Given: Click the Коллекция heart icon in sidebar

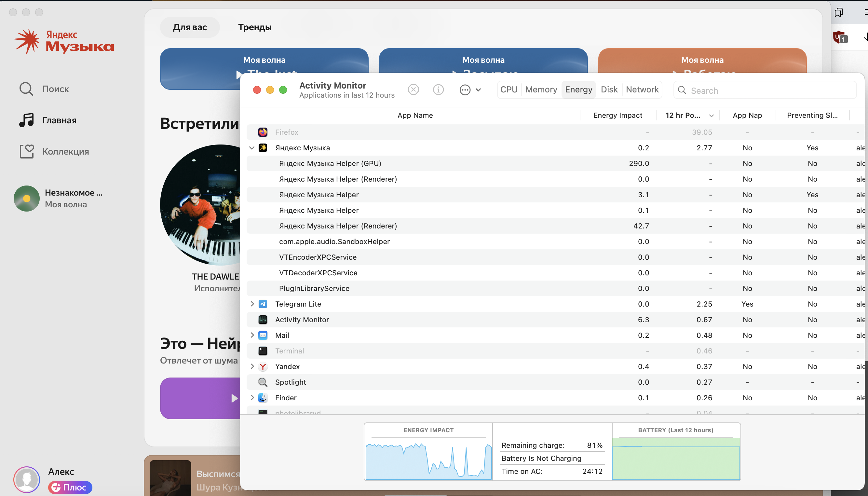Looking at the screenshot, I should [x=27, y=151].
